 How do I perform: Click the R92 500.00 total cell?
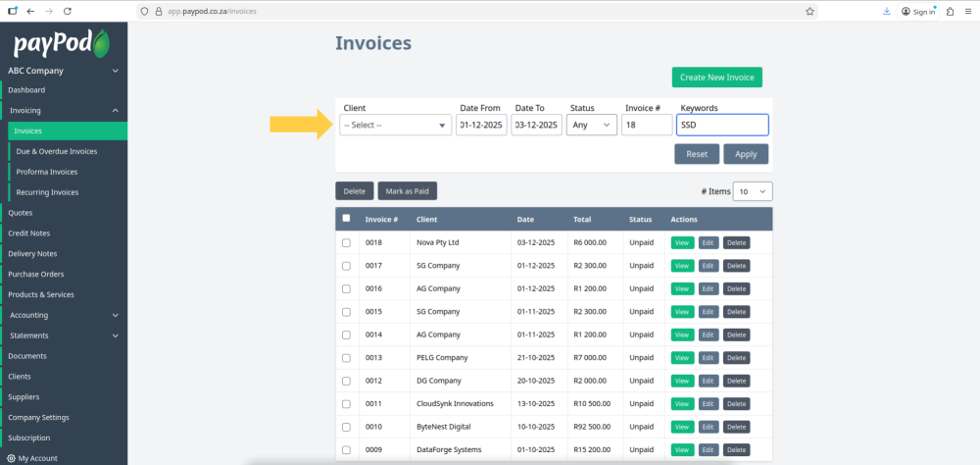click(594, 427)
